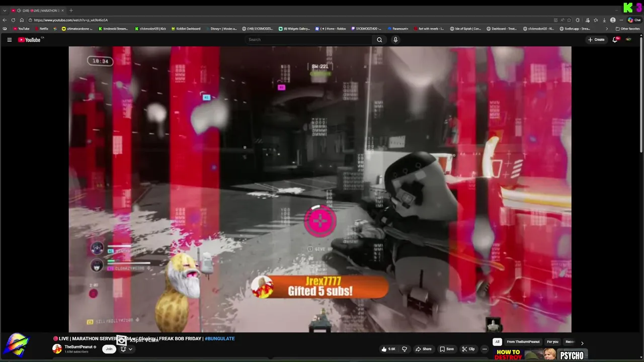Image resolution: width=644 pixels, height=362 pixels.
Task: Open #BUNGULATE hashtag link
Action: (x=220, y=339)
